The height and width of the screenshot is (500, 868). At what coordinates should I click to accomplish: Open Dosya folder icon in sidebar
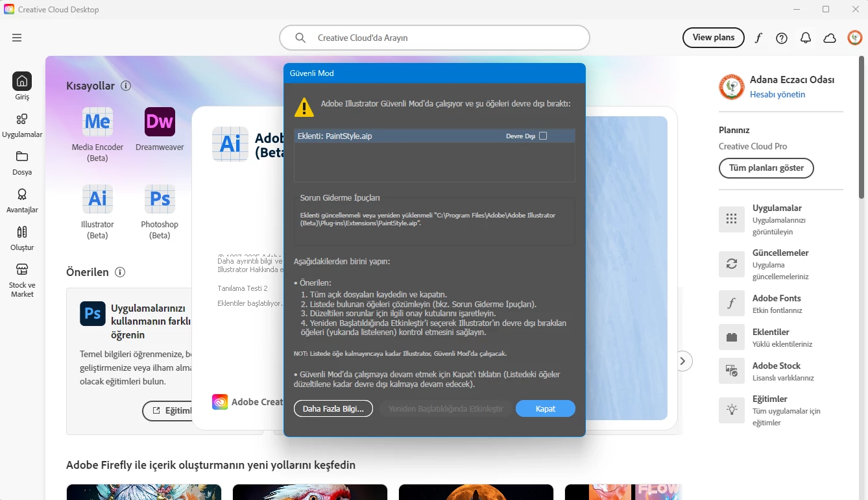(x=22, y=156)
